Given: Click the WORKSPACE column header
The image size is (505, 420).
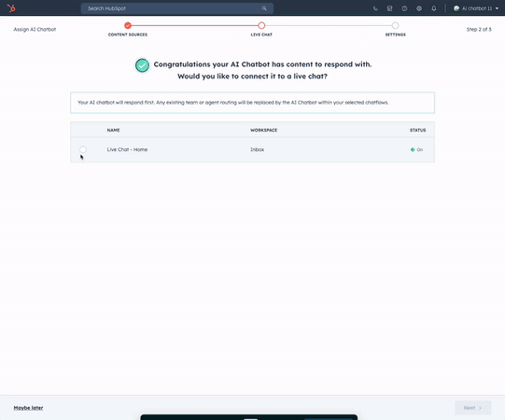Looking at the screenshot, I should pyautogui.click(x=264, y=130).
